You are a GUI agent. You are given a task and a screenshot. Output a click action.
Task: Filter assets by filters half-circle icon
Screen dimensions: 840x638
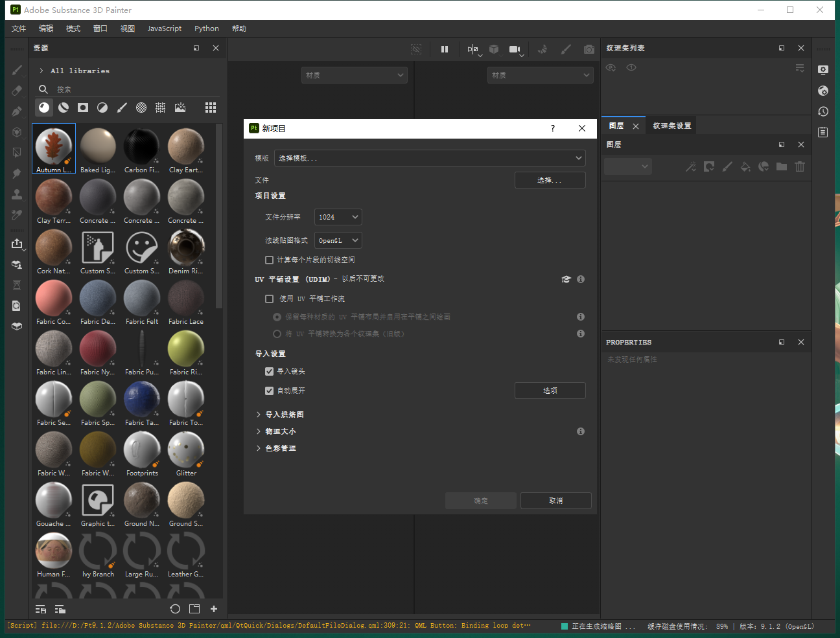[102, 108]
